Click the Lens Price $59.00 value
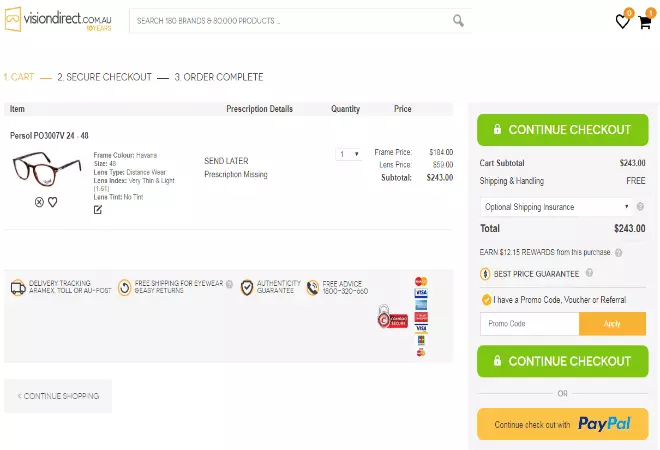This screenshot has width=660, height=450. 443,165
